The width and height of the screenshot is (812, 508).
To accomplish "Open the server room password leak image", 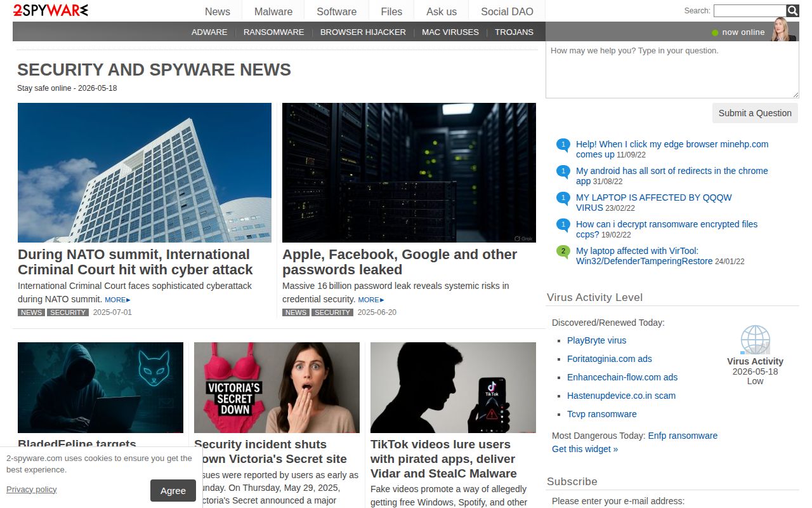I will pyautogui.click(x=409, y=173).
